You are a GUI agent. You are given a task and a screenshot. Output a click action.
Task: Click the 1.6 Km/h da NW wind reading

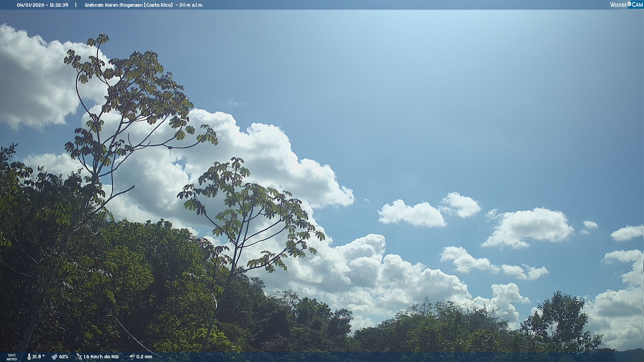click(x=101, y=357)
